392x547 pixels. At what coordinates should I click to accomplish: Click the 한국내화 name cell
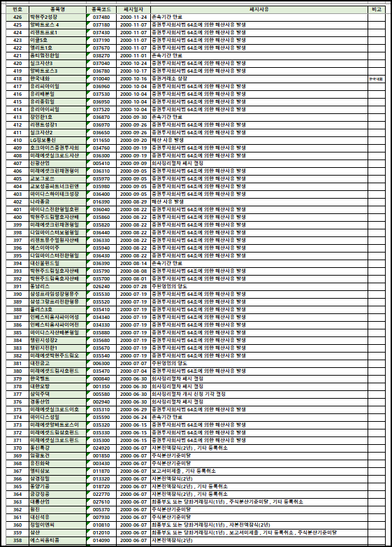(57, 79)
